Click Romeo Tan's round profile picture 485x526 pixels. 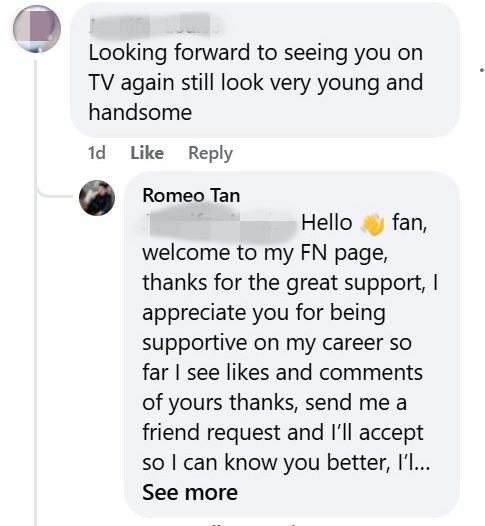pyautogui.click(x=97, y=198)
